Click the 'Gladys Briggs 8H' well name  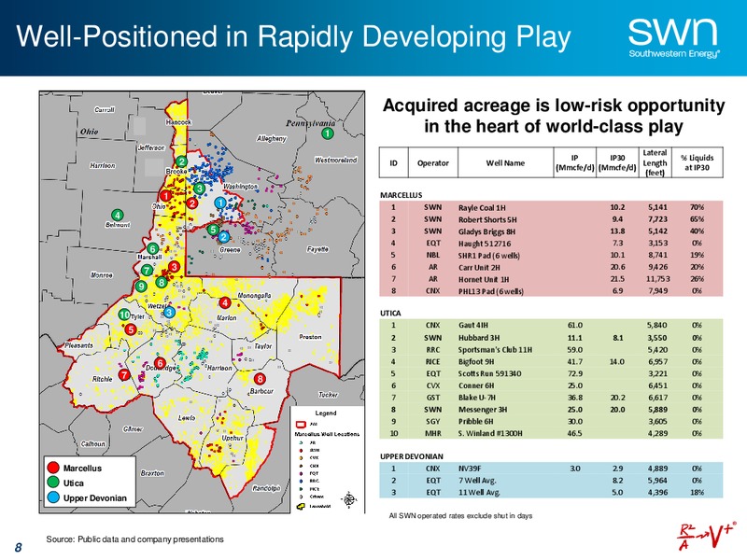486,231
